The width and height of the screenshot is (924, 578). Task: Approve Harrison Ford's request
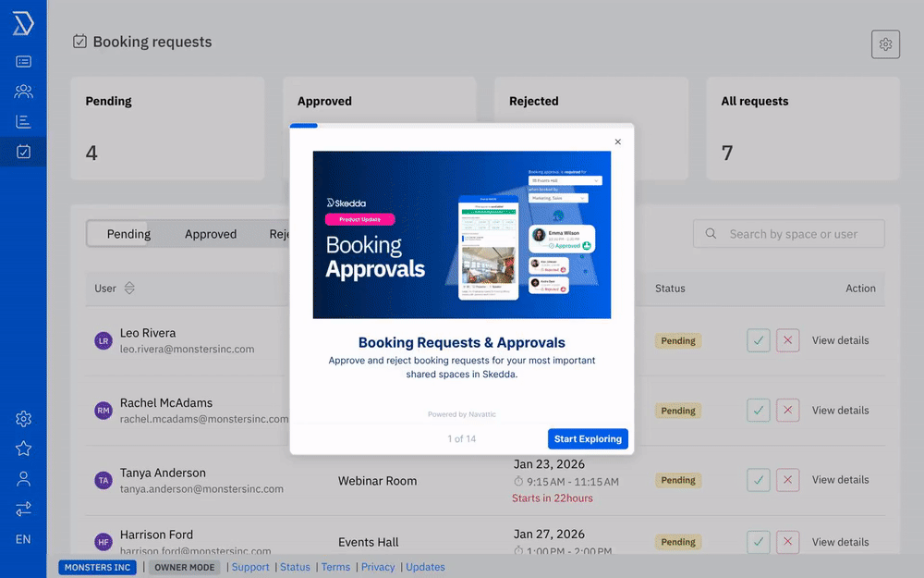point(758,541)
